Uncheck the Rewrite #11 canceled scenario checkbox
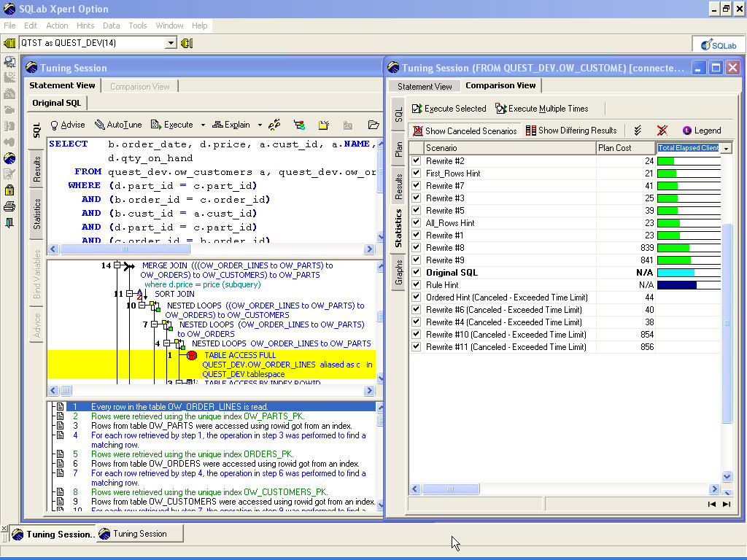This screenshot has height=560, width=747. point(417,346)
